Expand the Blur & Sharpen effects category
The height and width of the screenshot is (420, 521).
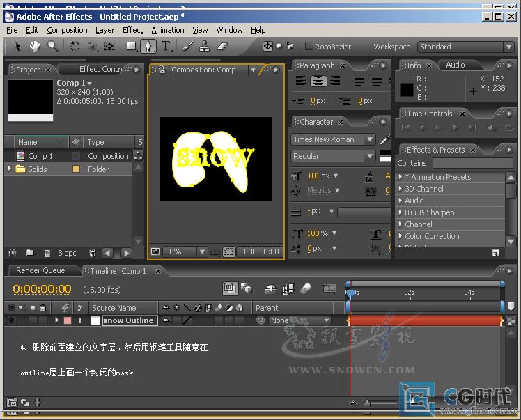click(x=400, y=212)
